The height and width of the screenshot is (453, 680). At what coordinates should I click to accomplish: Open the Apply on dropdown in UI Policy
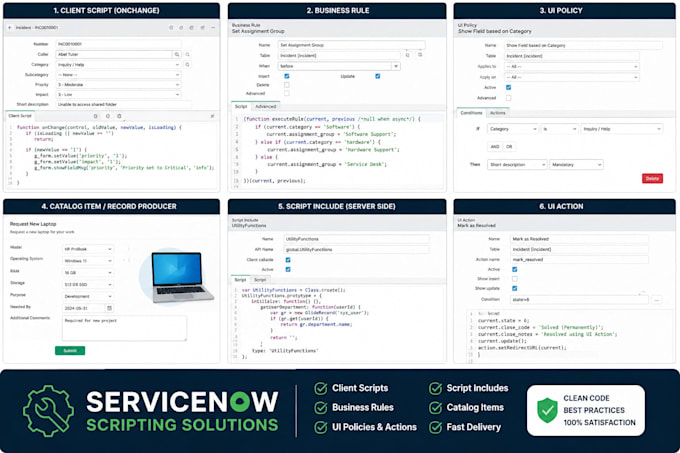click(x=572, y=77)
